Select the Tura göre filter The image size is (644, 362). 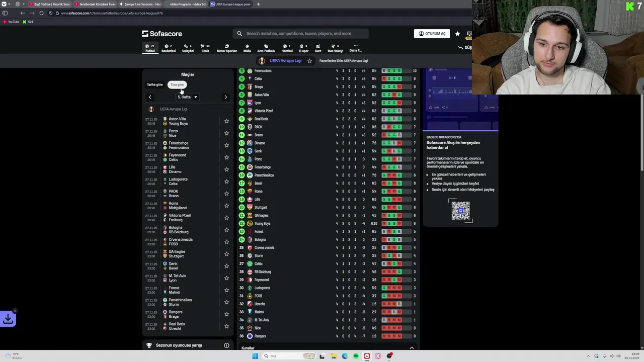click(x=177, y=85)
